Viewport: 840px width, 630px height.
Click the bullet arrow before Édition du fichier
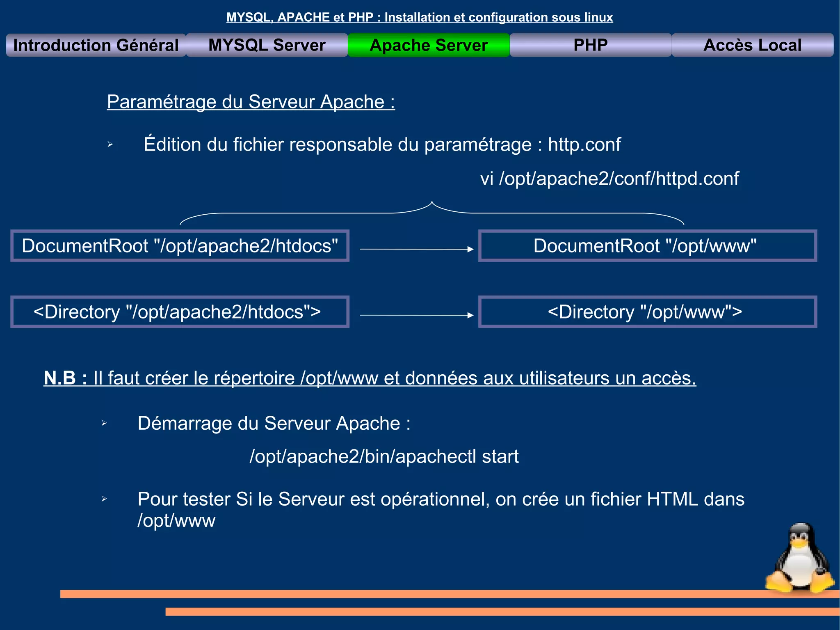[110, 144]
